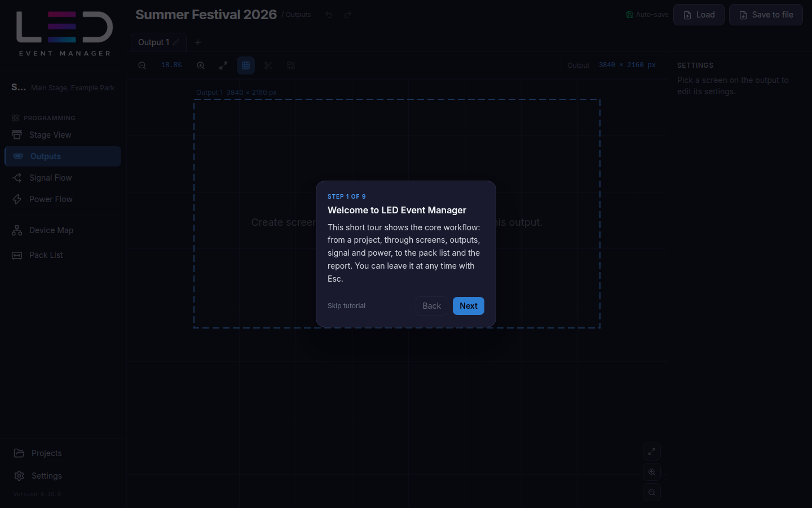The image size is (812, 508).
Task: Rename Output 1 with the pencil icon
Action: 176,42
